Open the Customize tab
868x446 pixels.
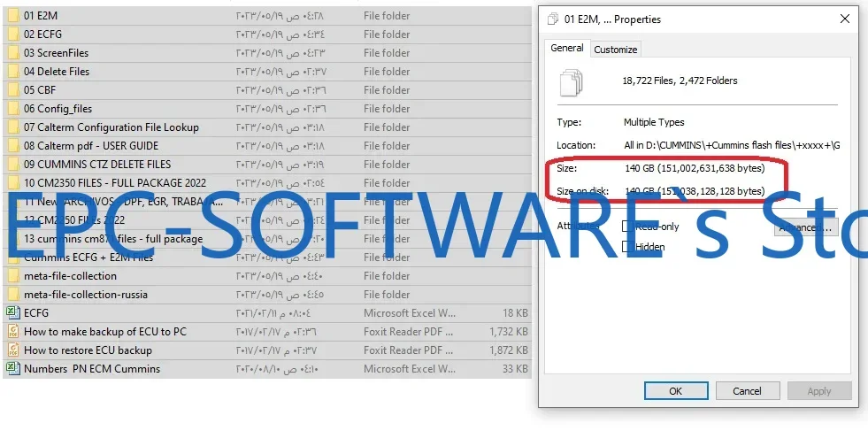(x=616, y=50)
